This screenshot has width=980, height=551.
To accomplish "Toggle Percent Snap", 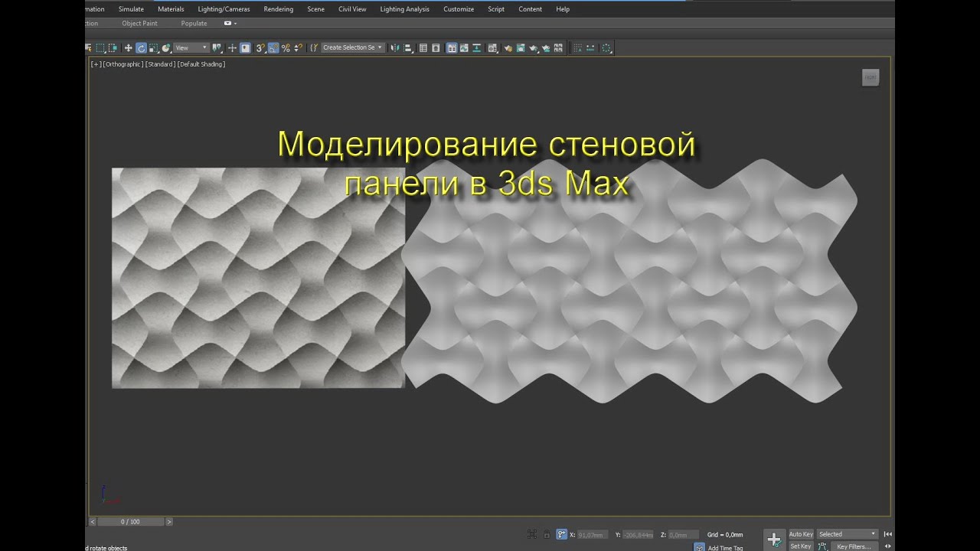I will coord(286,47).
